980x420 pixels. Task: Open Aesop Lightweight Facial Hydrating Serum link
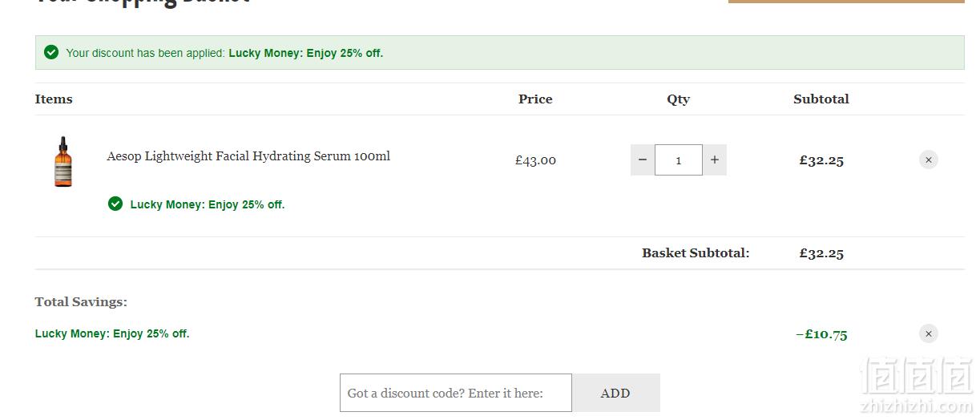[248, 156]
